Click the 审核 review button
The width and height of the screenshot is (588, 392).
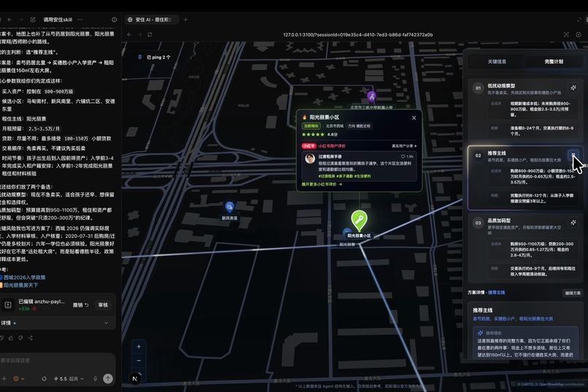[x=103, y=305]
